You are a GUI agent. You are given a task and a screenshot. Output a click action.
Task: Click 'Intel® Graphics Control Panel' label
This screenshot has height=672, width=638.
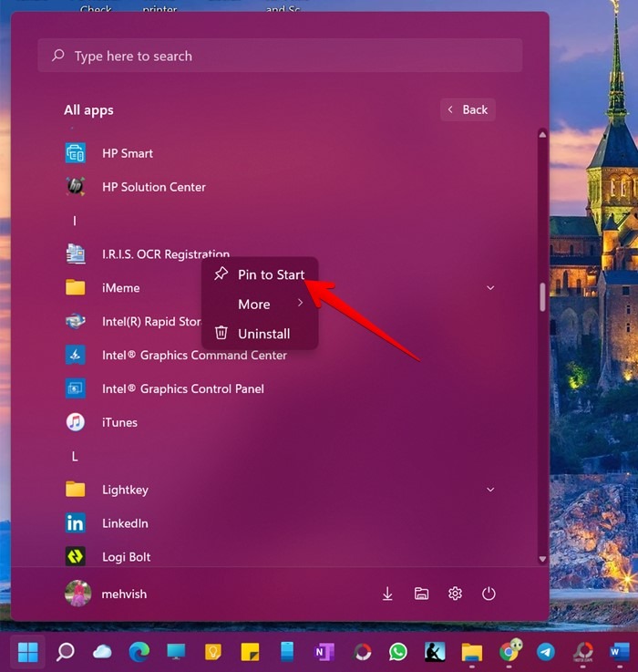point(183,388)
